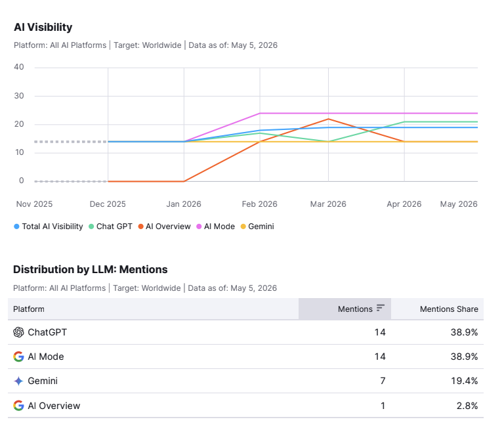
Task: Click the AI Visibility chart title
Action: click(x=43, y=28)
